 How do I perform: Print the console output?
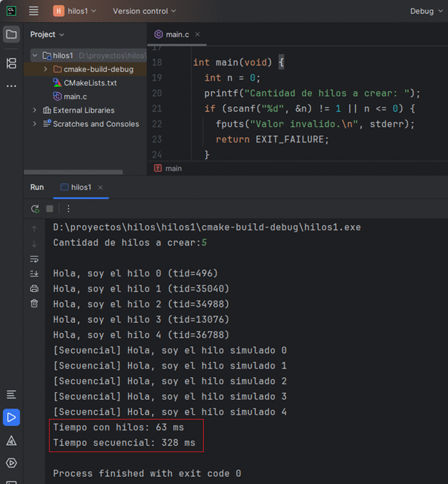[34, 289]
